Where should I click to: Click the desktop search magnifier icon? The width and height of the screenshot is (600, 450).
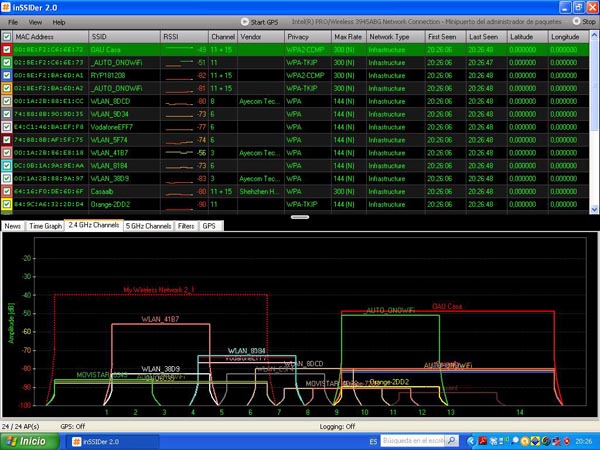[452, 441]
